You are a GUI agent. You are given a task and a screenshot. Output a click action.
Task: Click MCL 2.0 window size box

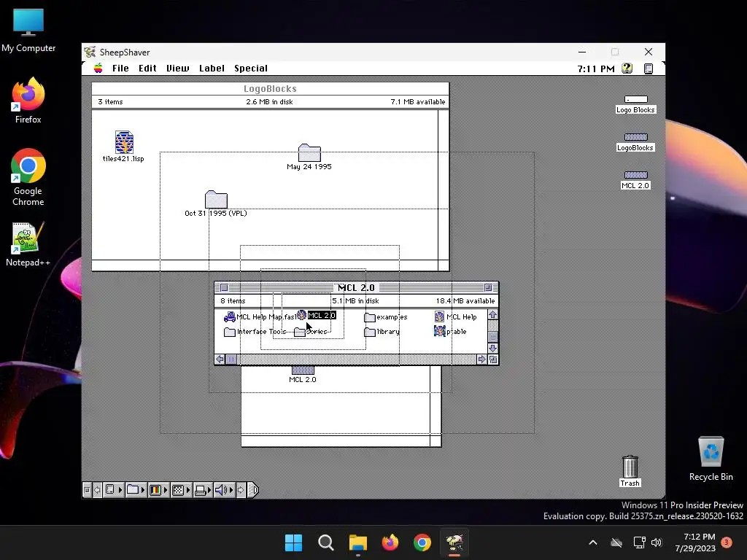point(494,359)
